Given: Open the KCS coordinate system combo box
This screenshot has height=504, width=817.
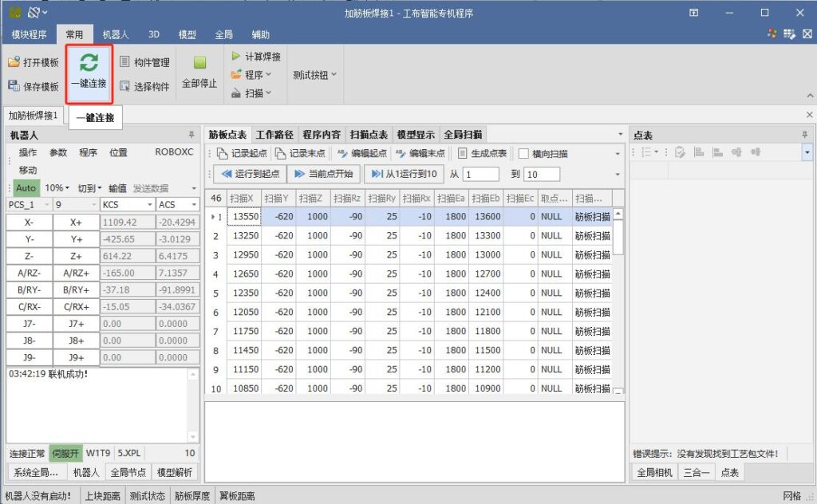Looking at the screenshot, I should pos(126,205).
